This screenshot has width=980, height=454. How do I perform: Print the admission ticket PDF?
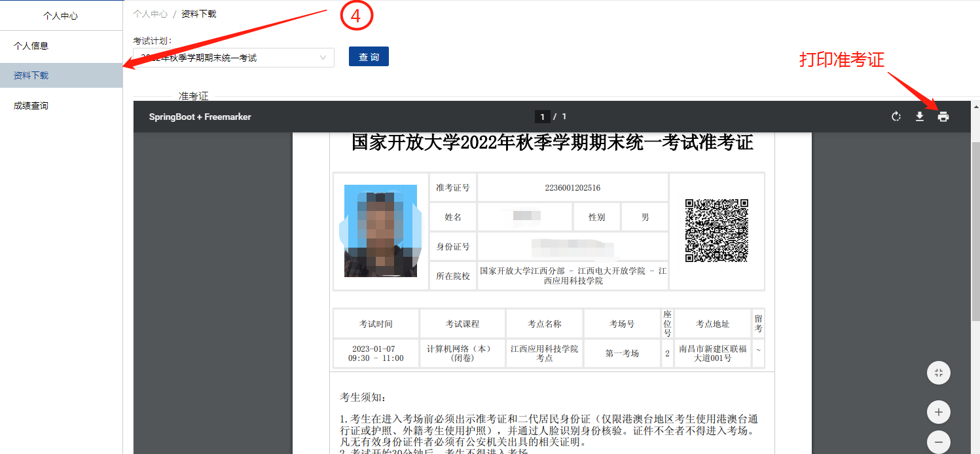(x=943, y=117)
